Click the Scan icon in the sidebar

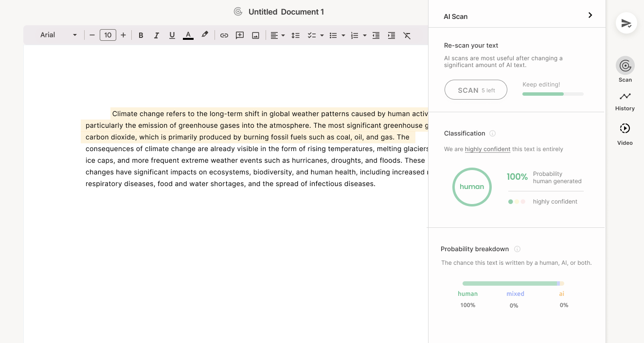pos(625,66)
